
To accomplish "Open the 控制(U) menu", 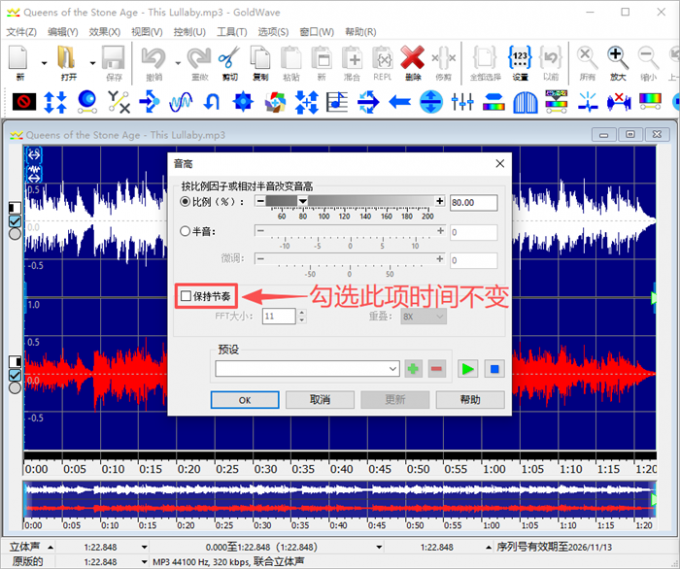I will (x=190, y=32).
